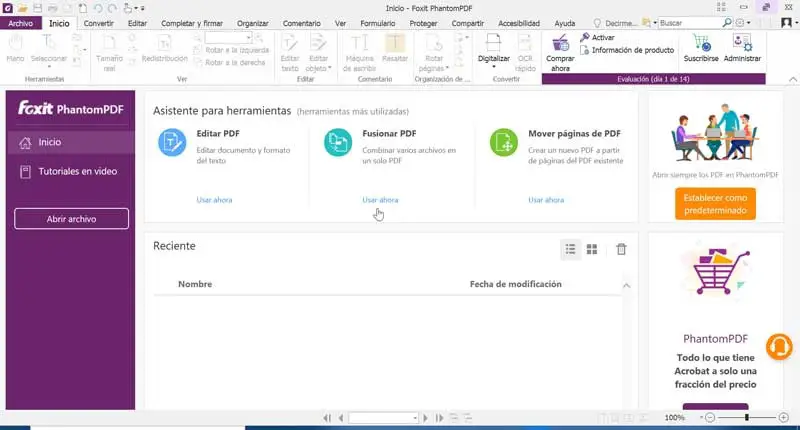Open the ribbon zoom level combo box
Image resolution: width=800 pixels, height=430 pixels.
pyautogui.click(x=228, y=38)
